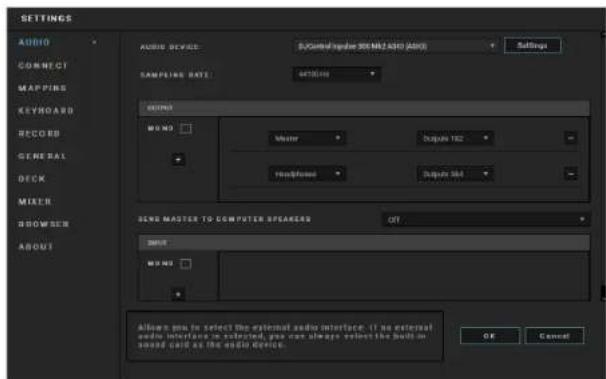This screenshot has height=379, width=606.
Task: Open the Deck settings tab
Action: (32, 179)
